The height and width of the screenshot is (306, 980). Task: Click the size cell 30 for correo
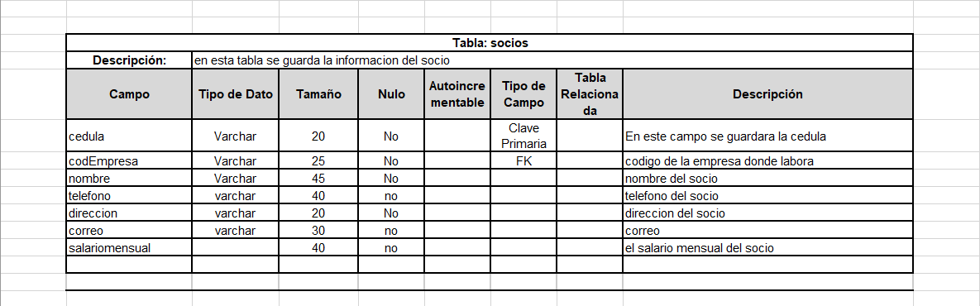click(318, 231)
